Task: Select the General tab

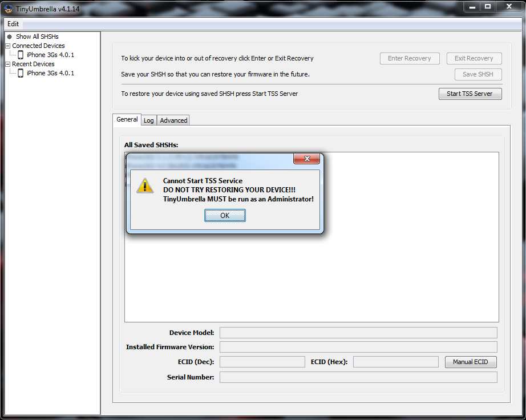Action: pos(127,119)
